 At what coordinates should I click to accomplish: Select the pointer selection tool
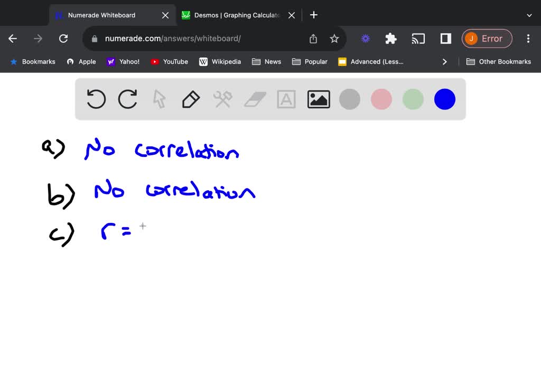159,99
